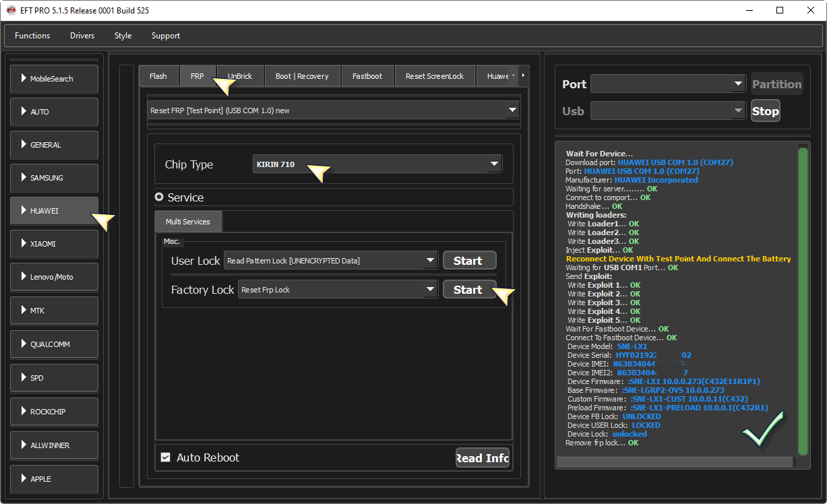Toggle the Auto Reboot checkbox
Screen dimensions: 827x504
pos(165,458)
